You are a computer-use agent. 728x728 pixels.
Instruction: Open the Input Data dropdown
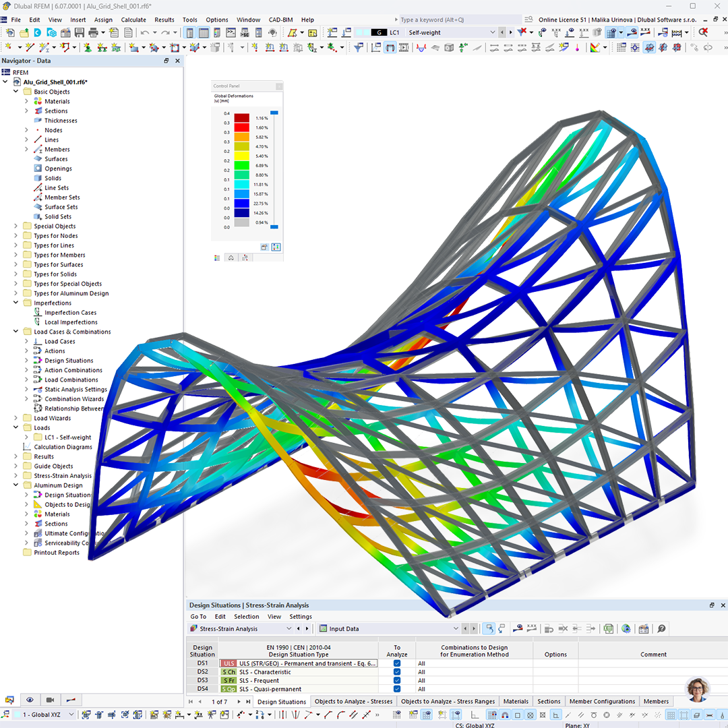click(x=456, y=629)
